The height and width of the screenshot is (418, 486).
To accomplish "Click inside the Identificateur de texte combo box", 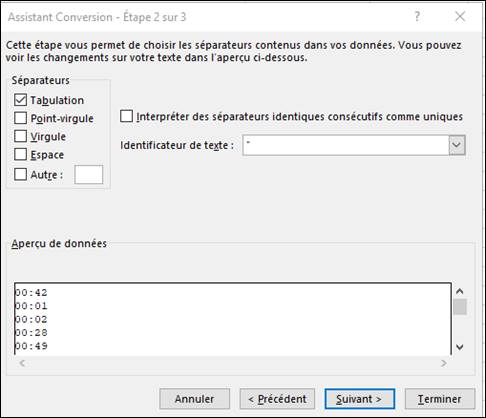I will 346,145.
